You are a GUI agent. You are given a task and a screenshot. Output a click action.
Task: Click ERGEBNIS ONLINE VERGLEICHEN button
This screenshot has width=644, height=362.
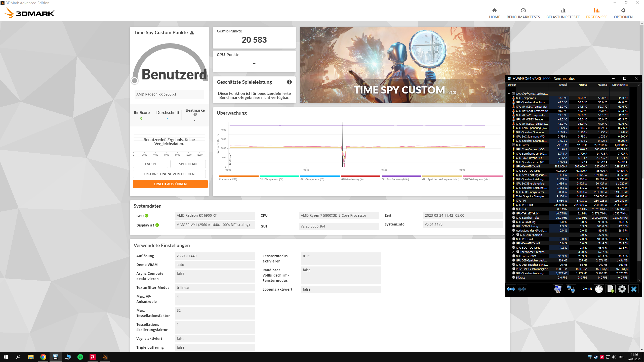click(169, 174)
